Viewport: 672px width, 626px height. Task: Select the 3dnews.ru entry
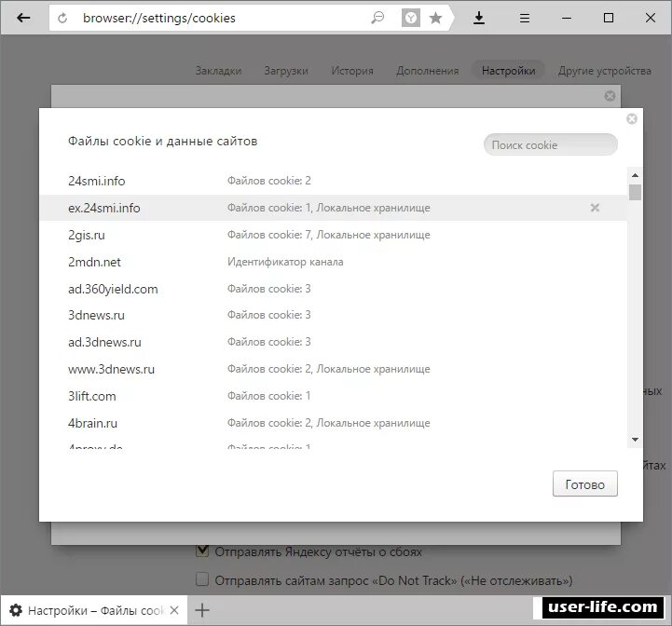click(x=334, y=315)
